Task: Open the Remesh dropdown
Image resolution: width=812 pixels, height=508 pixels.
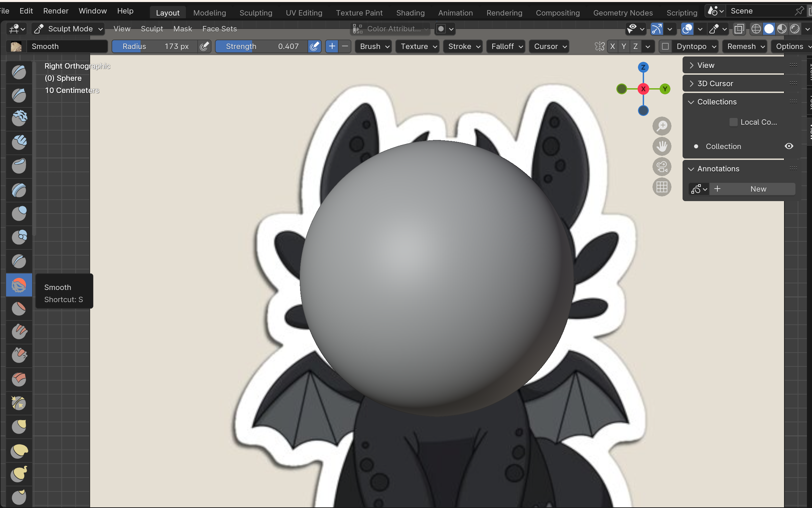Action: [745, 46]
